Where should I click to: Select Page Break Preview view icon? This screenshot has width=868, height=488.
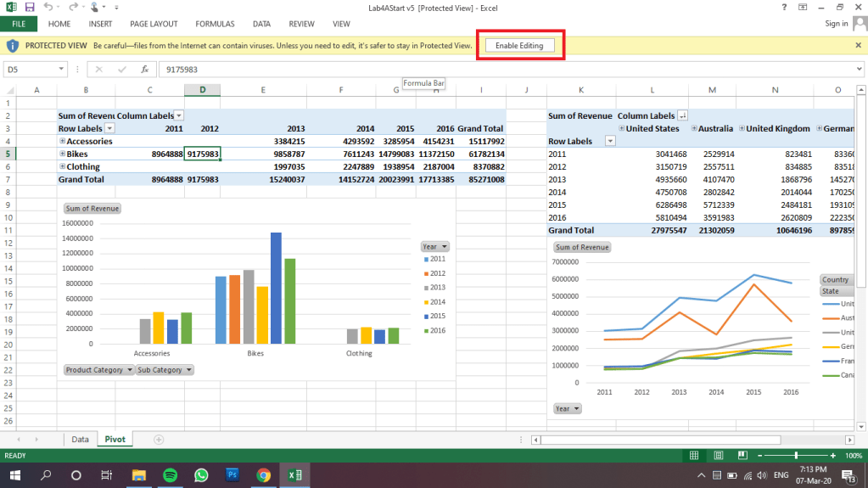click(x=742, y=456)
